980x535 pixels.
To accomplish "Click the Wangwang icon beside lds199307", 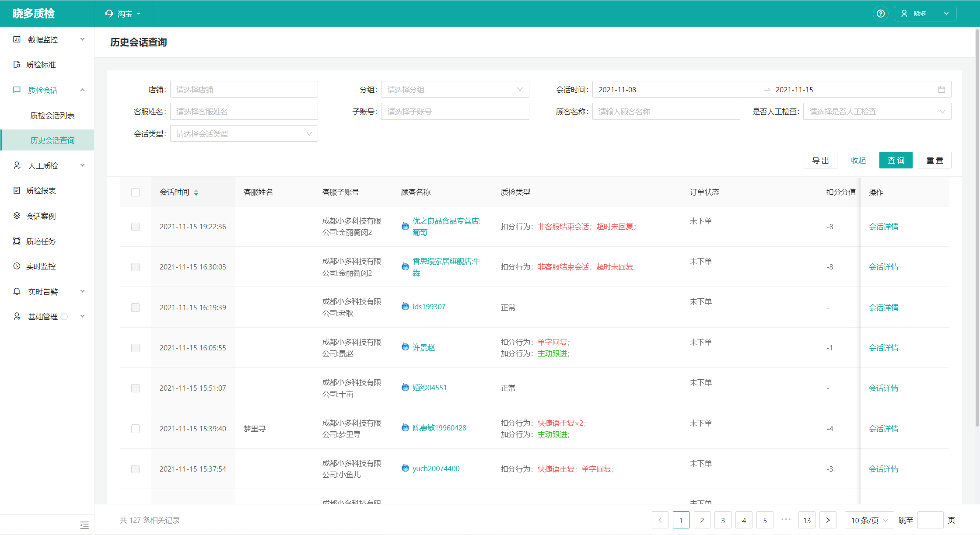I will (405, 307).
